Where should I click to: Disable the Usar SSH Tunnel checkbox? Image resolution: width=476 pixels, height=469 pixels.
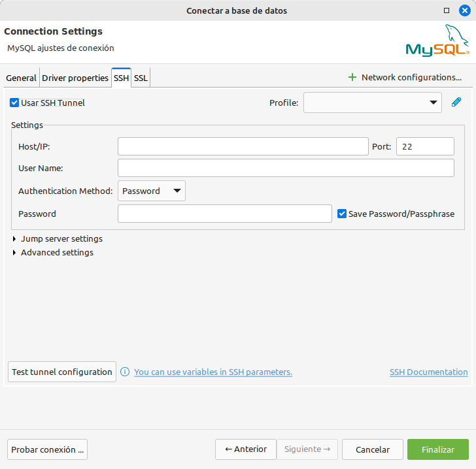click(14, 103)
